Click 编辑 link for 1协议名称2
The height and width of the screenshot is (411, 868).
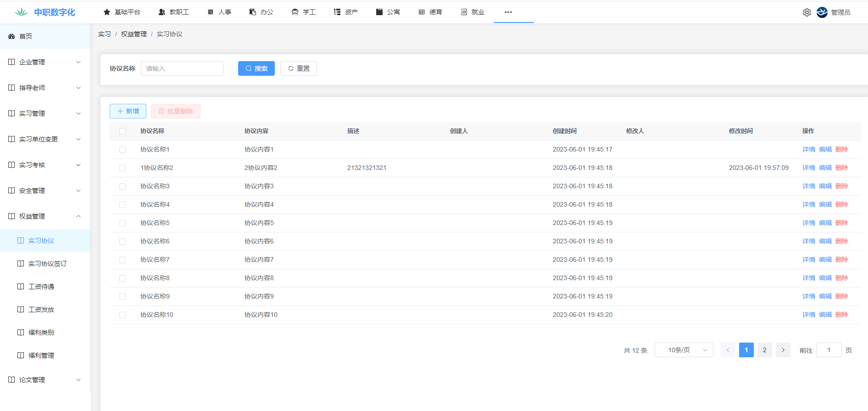click(825, 168)
